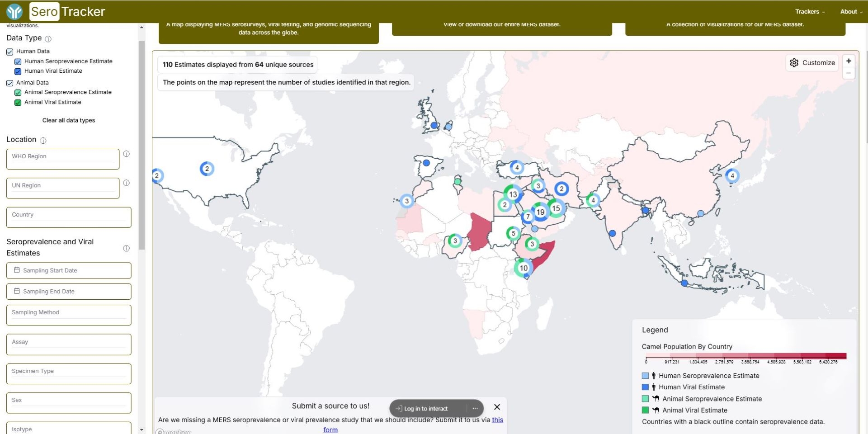Image resolution: width=868 pixels, height=434 pixels.
Task: Toggle Animal Viral Estimate checkbox
Action: tap(18, 103)
